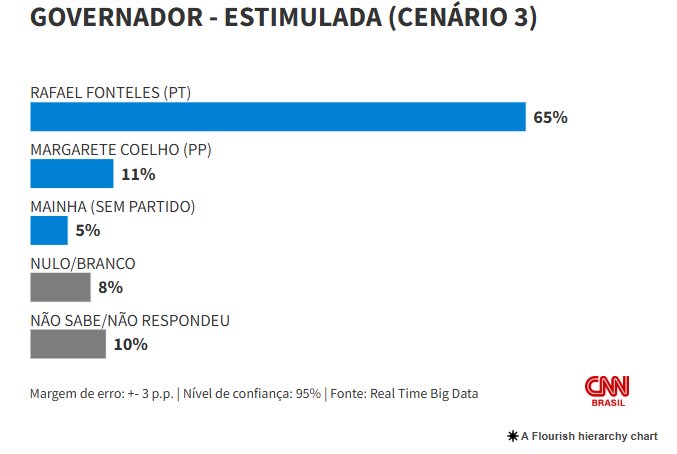Screen dimensions: 677x454
Task: Select the 5% value next to Mainha bar
Action: coord(88,231)
